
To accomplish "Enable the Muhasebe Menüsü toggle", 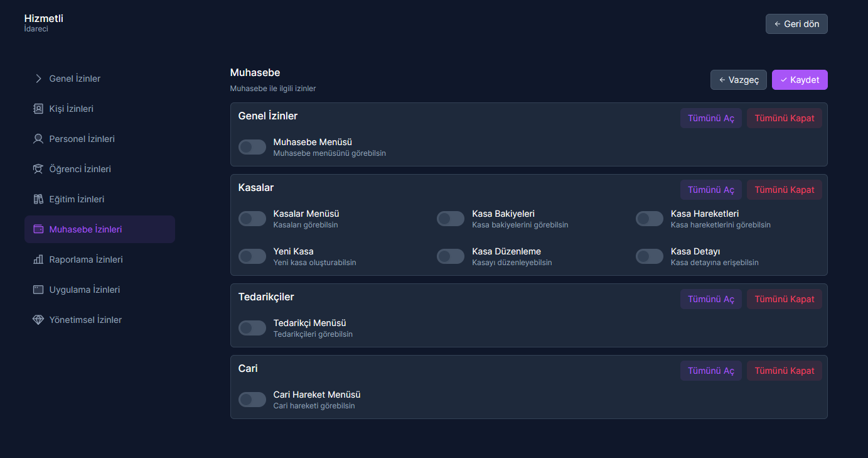I will (252, 147).
